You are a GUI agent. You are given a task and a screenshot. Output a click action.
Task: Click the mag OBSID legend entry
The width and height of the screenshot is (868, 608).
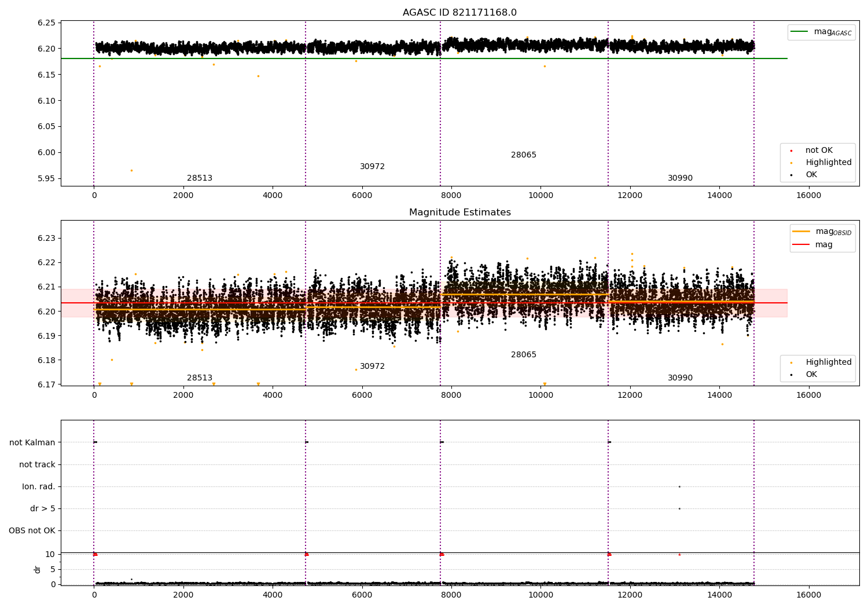click(x=822, y=232)
